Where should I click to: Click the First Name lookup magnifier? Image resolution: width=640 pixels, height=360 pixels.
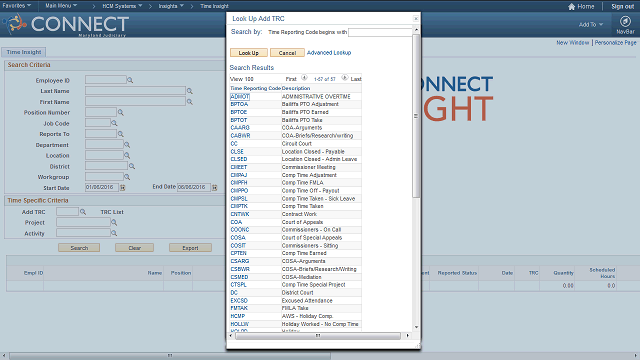click(x=189, y=101)
